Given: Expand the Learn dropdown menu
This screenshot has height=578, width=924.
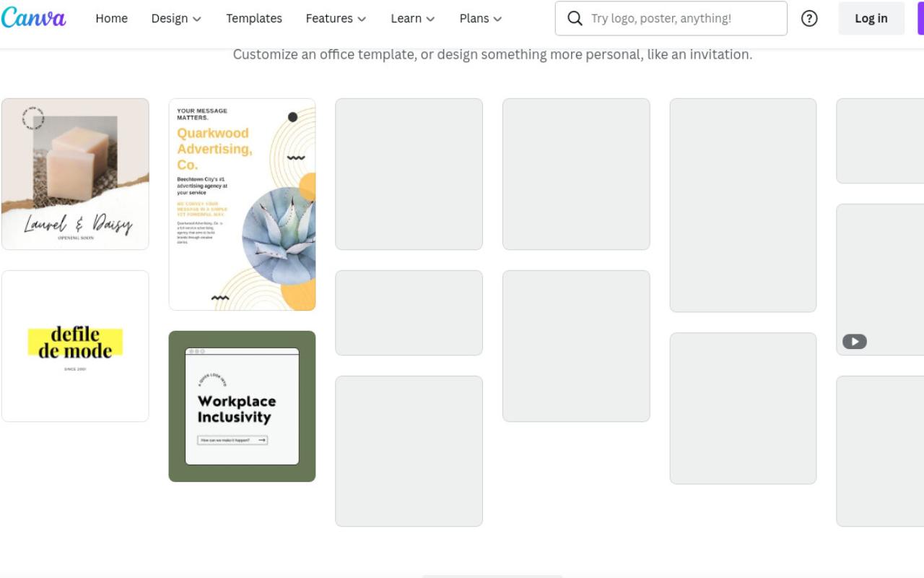Looking at the screenshot, I should [413, 19].
